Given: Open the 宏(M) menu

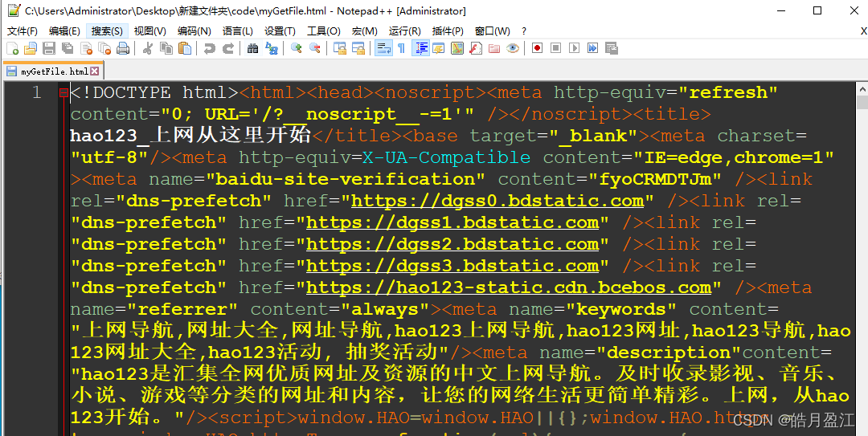Looking at the screenshot, I should 365,31.
